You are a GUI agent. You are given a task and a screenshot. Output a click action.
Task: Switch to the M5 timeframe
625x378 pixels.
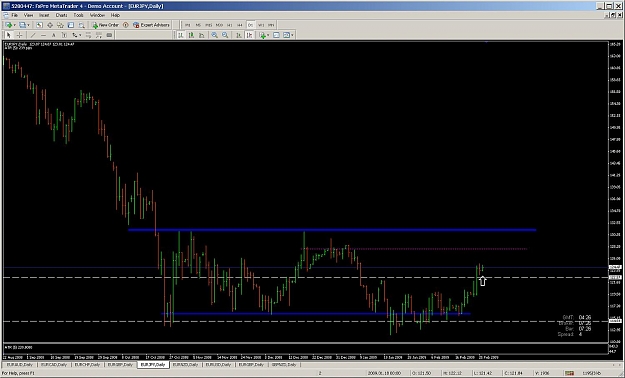coord(198,25)
